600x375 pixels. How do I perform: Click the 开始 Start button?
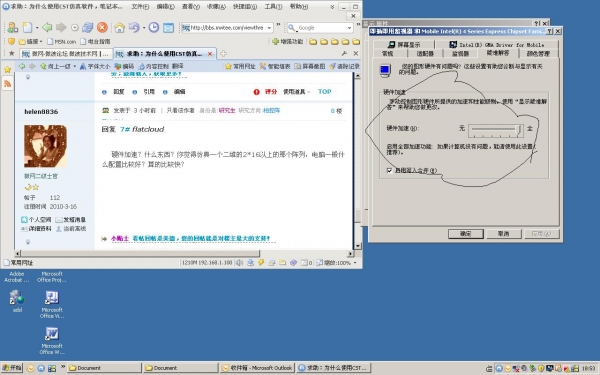(x=12, y=368)
